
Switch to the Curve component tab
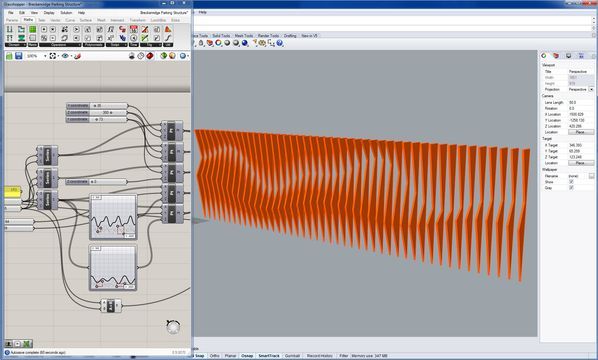click(70, 20)
